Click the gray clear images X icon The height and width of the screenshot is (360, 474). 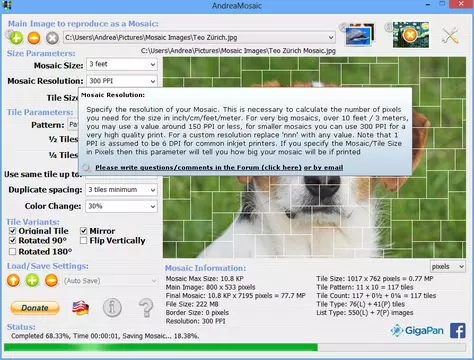[52, 38]
